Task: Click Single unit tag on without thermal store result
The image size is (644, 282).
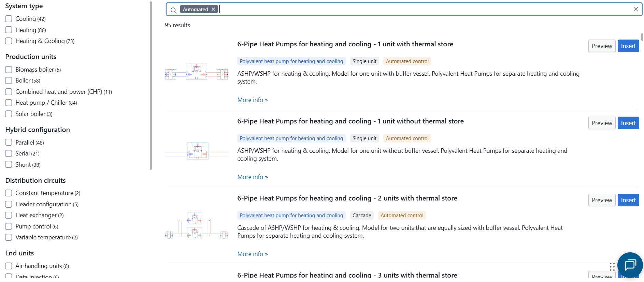Action: pos(364,138)
